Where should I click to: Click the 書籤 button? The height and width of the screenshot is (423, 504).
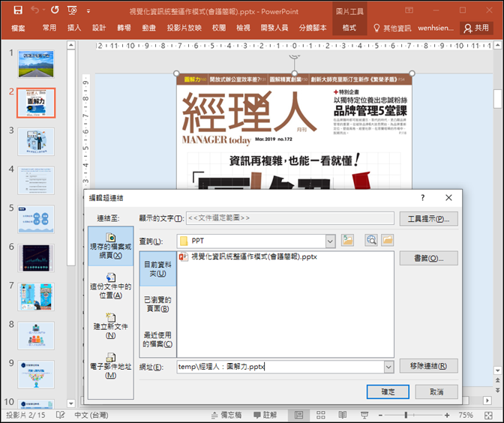[x=428, y=259]
